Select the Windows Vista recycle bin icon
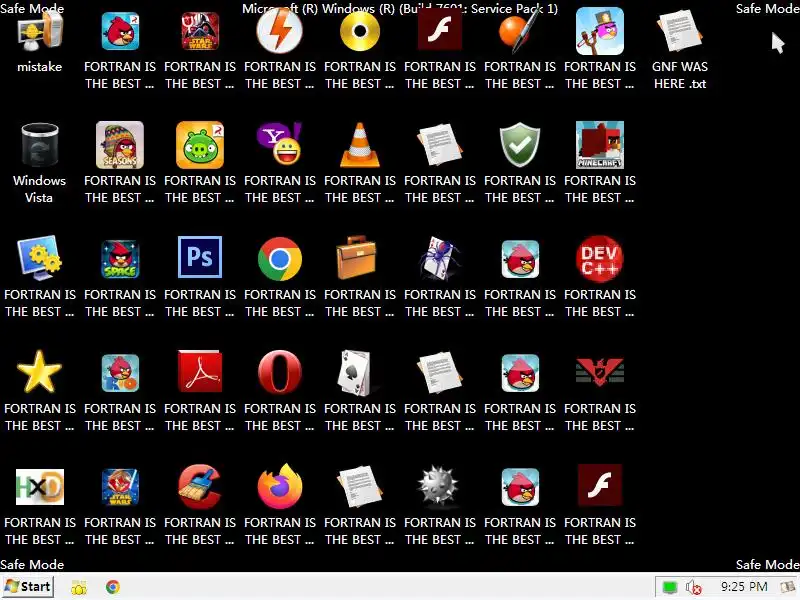800x600 pixels. (x=39, y=145)
